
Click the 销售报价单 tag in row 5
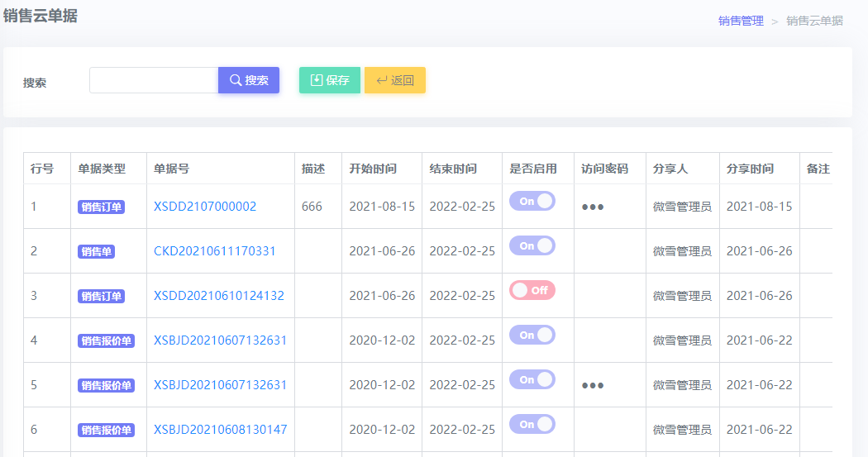coord(107,386)
